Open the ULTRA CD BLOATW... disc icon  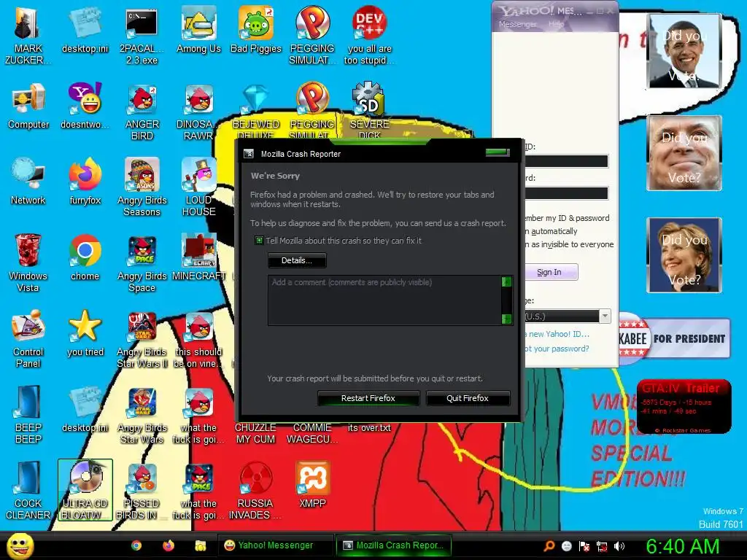coord(85,490)
